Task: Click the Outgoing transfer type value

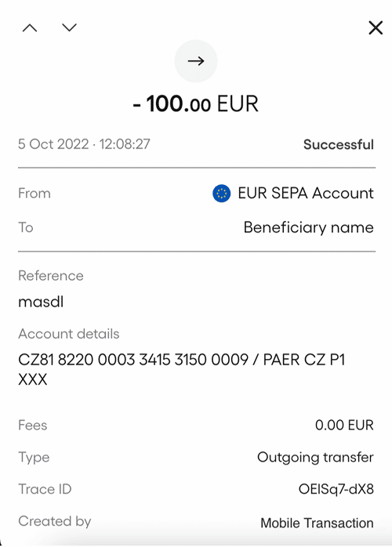Action: tap(315, 458)
